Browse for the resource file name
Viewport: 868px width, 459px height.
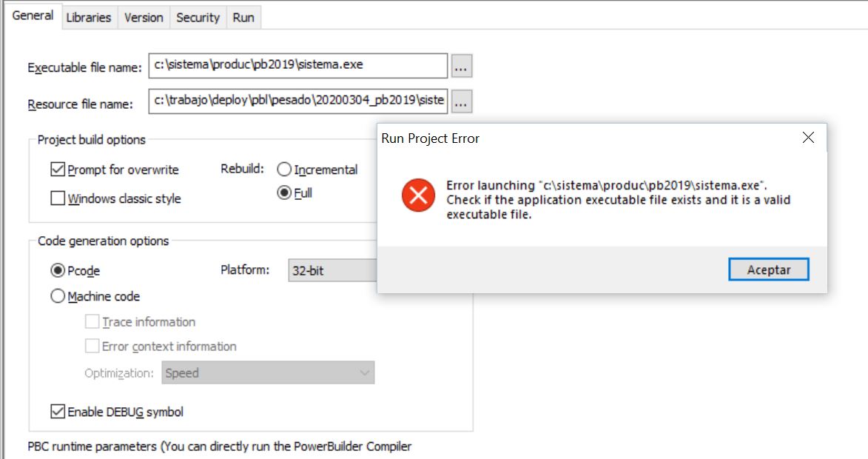(461, 102)
